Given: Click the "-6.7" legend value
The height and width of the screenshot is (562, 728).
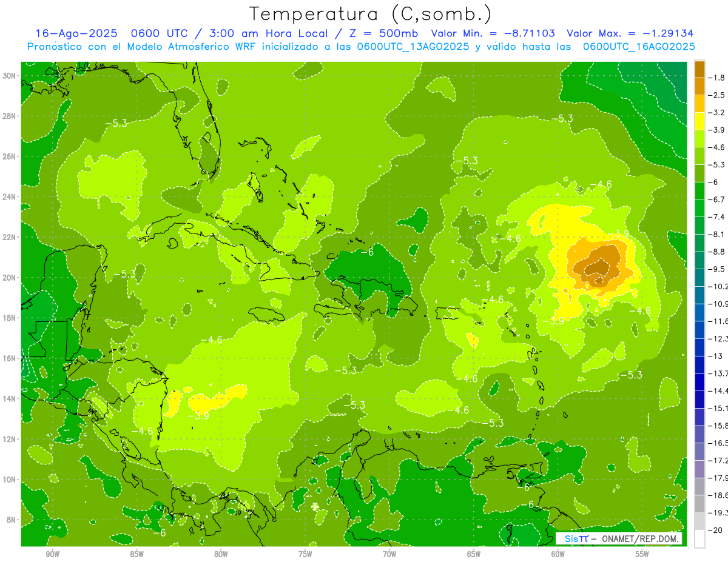Looking at the screenshot, I should (x=717, y=199).
